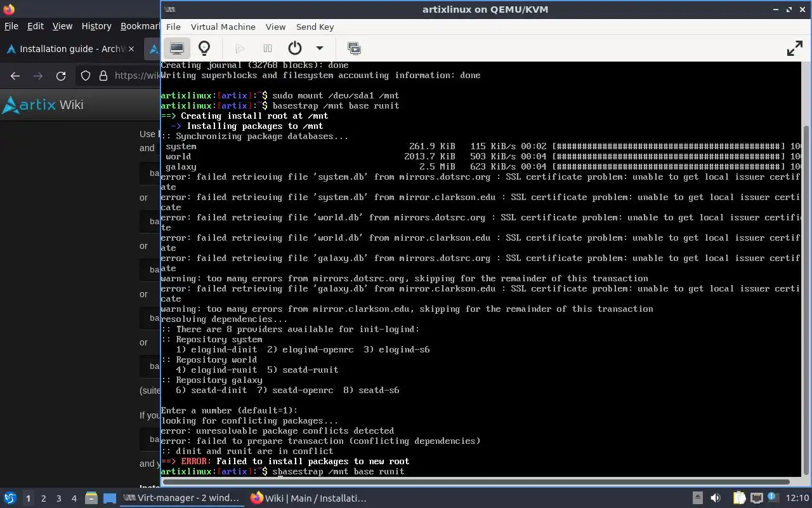This screenshot has width=812, height=508.
Task: Open Firefox View menu
Action: click(62, 26)
